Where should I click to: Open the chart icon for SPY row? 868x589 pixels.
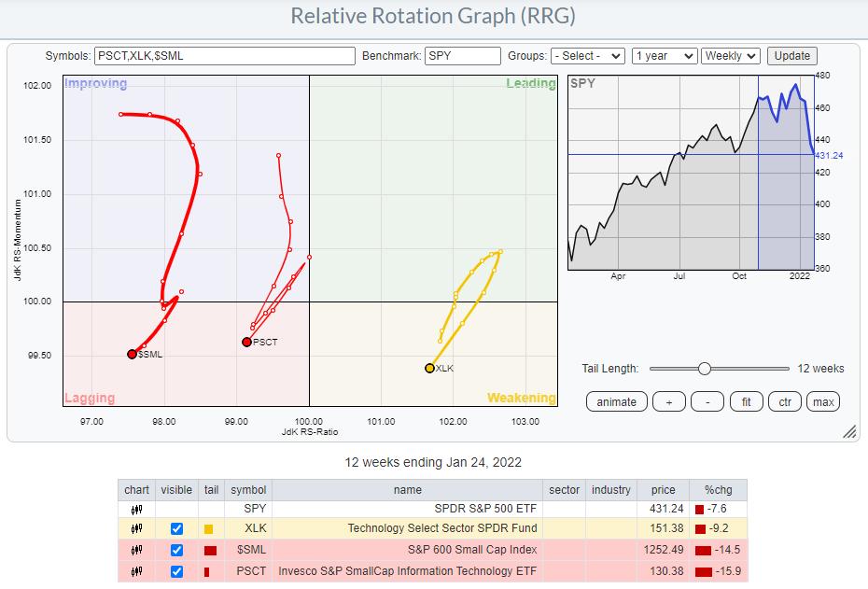pos(137,510)
